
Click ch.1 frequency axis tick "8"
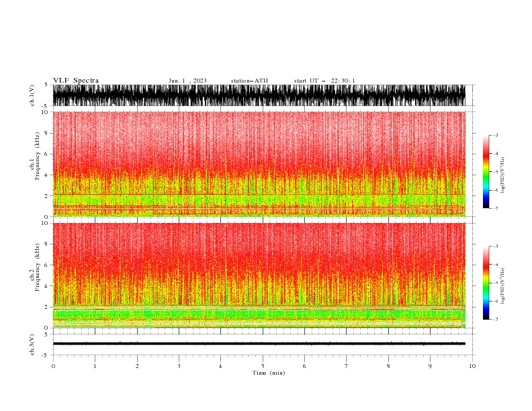click(46, 133)
